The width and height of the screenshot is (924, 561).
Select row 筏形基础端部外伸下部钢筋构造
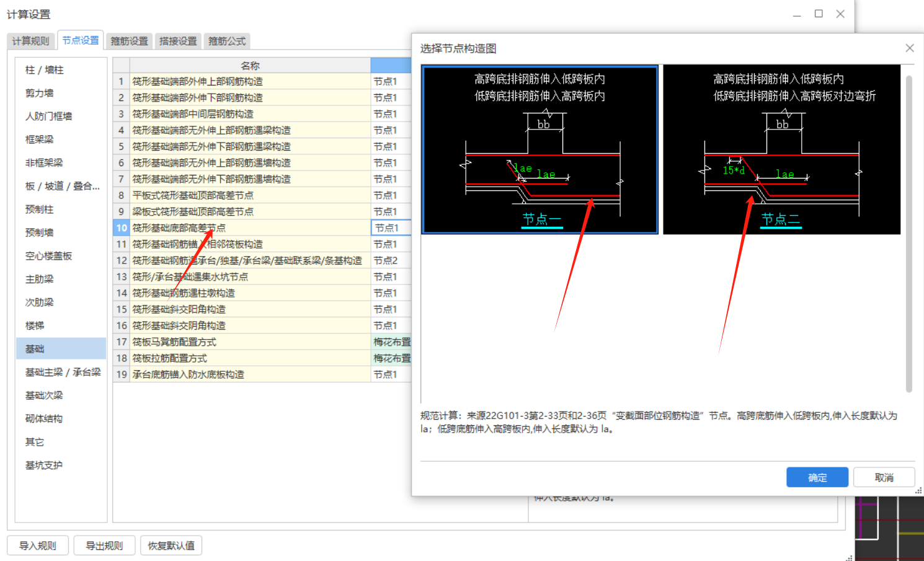(x=250, y=97)
